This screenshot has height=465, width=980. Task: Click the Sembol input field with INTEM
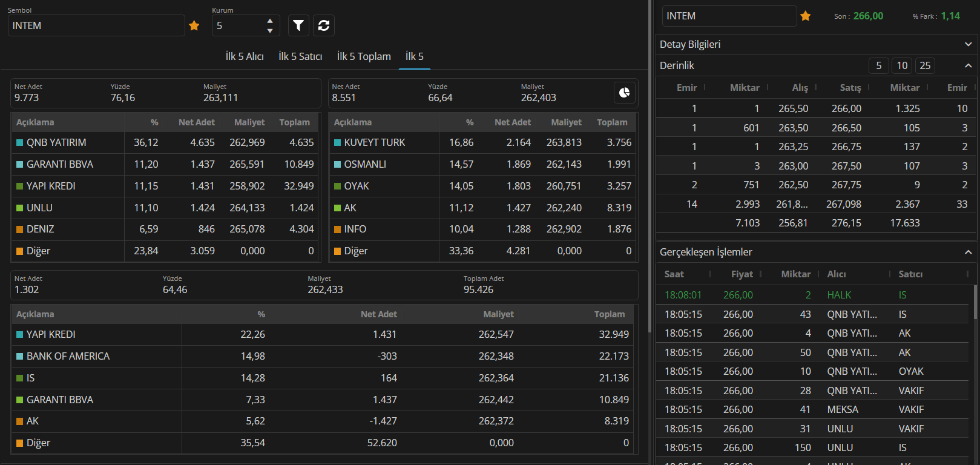[96, 25]
